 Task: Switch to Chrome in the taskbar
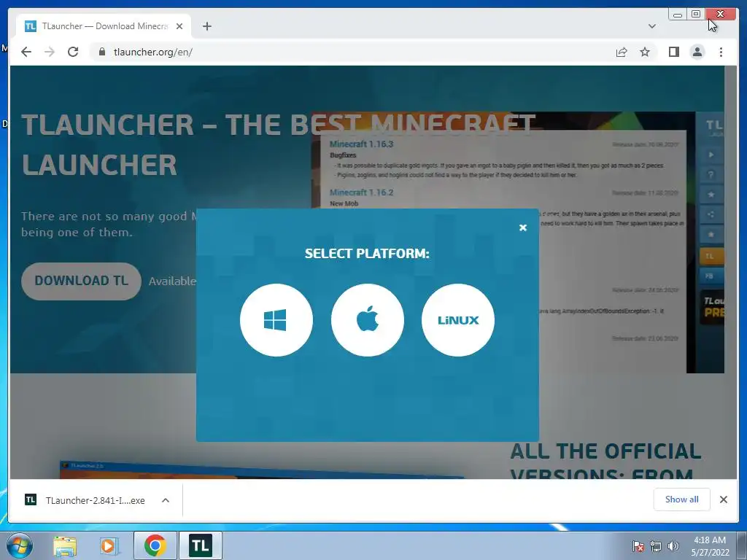[x=155, y=545]
